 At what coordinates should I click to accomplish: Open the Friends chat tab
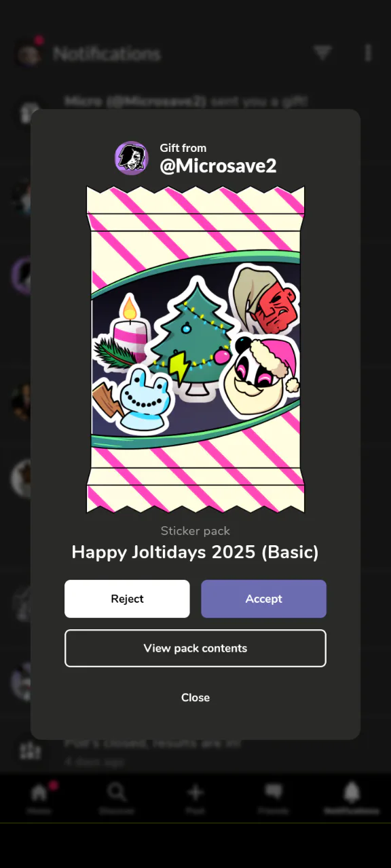(274, 797)
